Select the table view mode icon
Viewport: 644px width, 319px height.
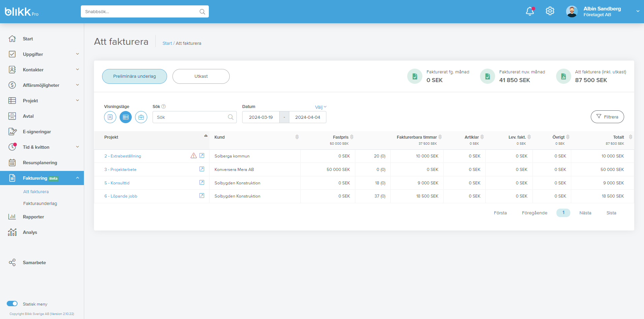click(x=126, y=117)
